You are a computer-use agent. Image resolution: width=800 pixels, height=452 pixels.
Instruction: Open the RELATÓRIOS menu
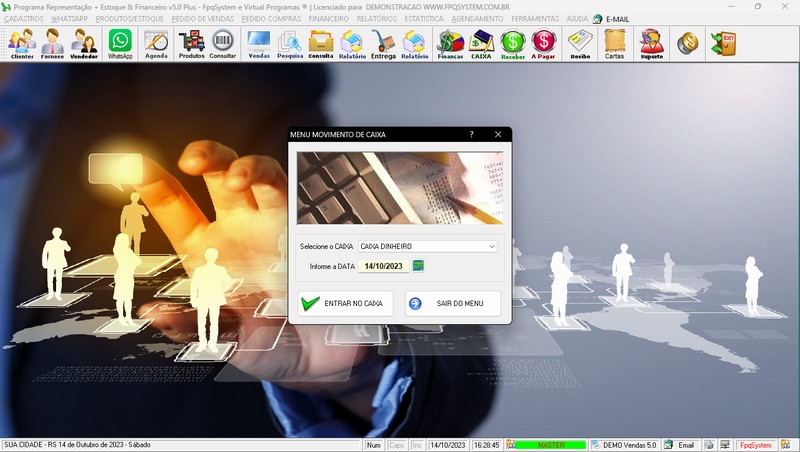[x=377, y=19]
